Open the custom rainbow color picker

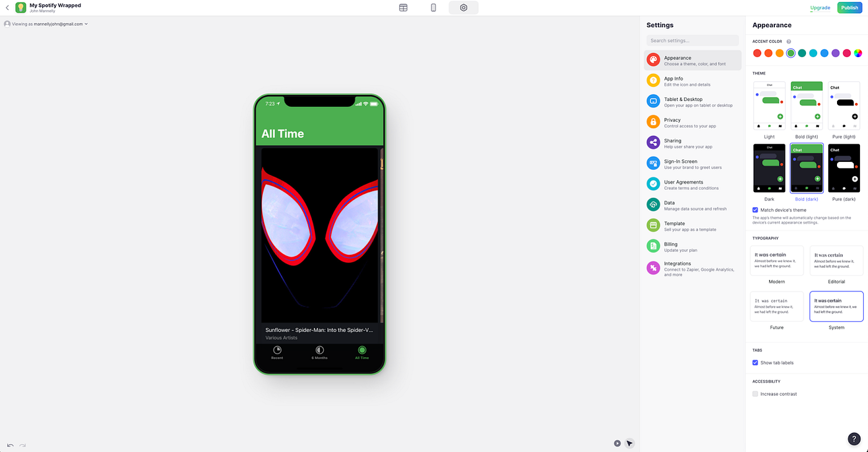point(857,53)
